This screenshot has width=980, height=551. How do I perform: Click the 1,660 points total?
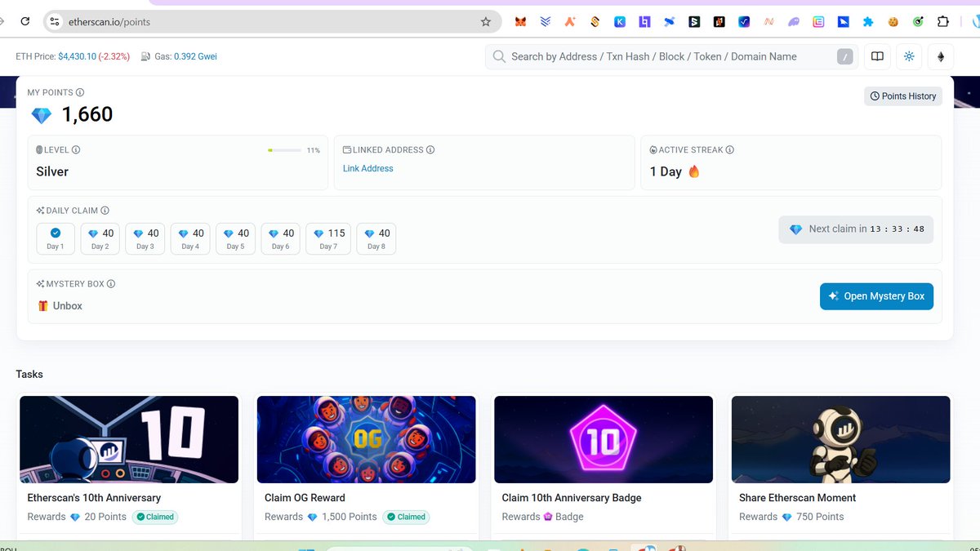click(87, 114)
